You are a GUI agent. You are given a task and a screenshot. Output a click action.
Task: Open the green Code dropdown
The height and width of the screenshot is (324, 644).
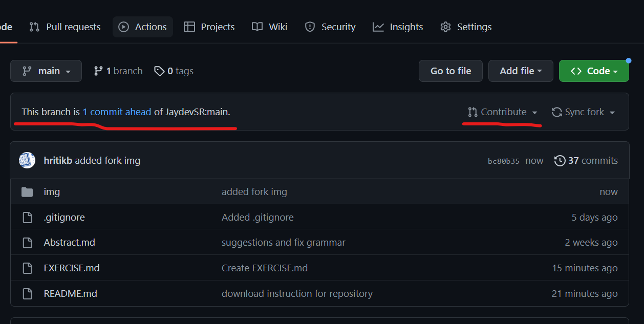[x=594, y=71]
